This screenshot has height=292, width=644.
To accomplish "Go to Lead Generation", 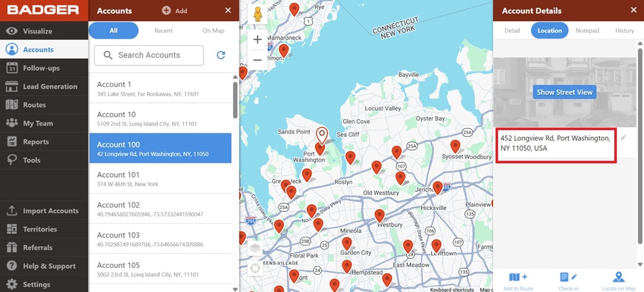I will 44,86.
